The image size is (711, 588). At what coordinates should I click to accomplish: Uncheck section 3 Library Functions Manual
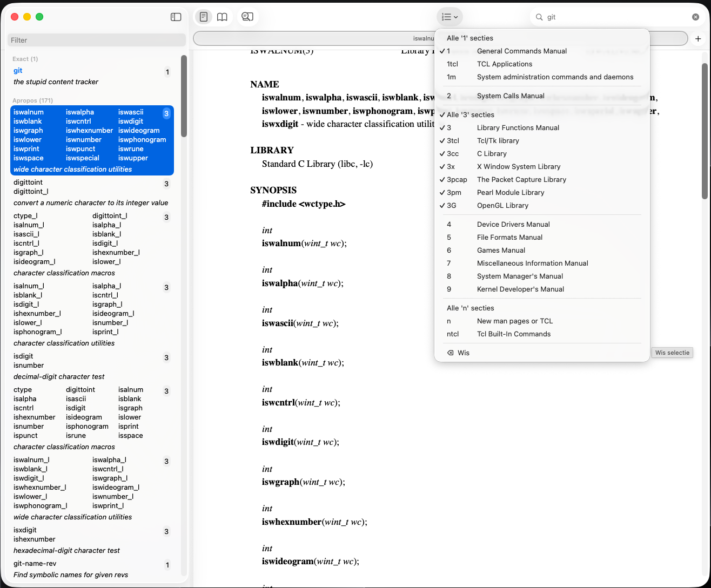point(542,128)
